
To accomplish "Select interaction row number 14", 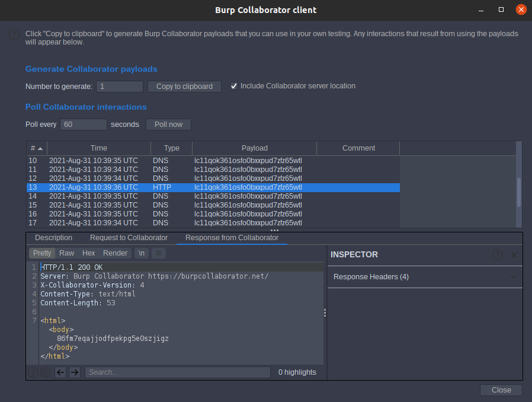I will 213,196.
